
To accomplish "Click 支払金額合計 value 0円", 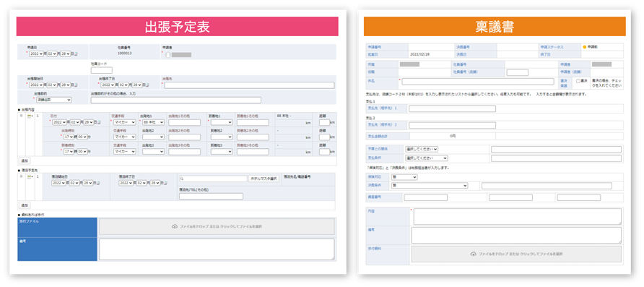I will point(452,136).
